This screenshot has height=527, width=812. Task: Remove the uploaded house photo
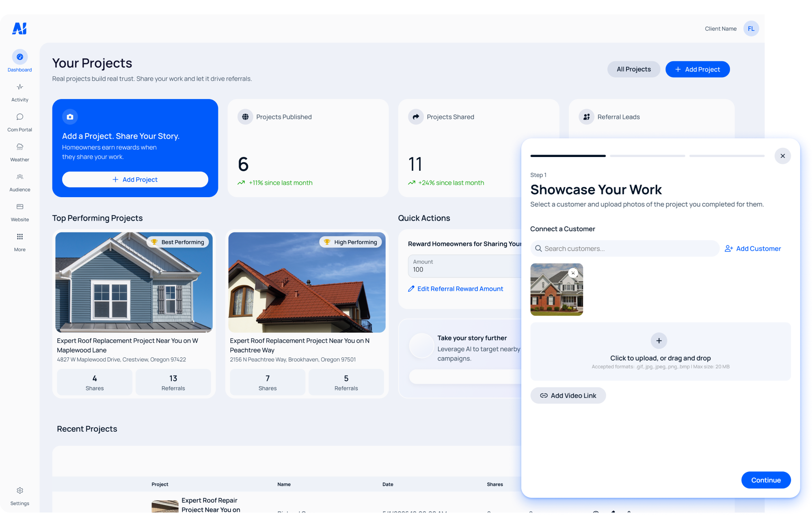point(573,273)
